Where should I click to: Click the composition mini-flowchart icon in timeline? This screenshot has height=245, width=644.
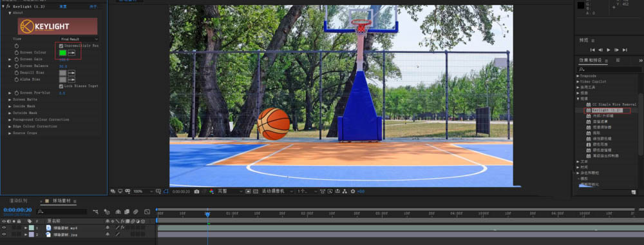(x=96, y=211)
